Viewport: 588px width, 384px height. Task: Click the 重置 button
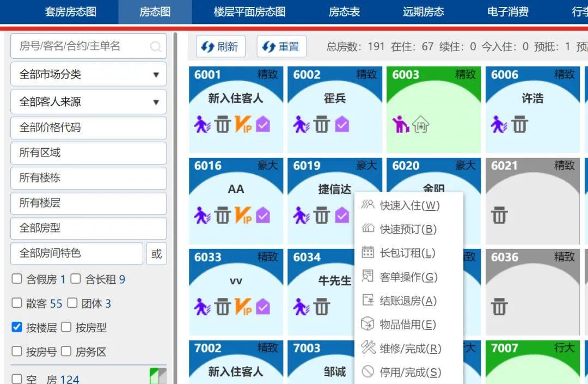click(281, 47)
